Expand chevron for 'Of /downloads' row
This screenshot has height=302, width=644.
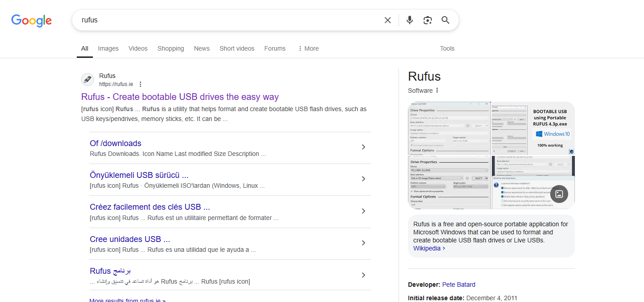(364, 147)
